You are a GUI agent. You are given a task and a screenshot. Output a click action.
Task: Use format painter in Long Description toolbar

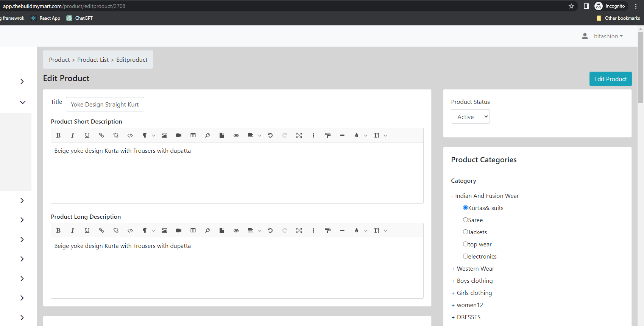click(328, 230)
